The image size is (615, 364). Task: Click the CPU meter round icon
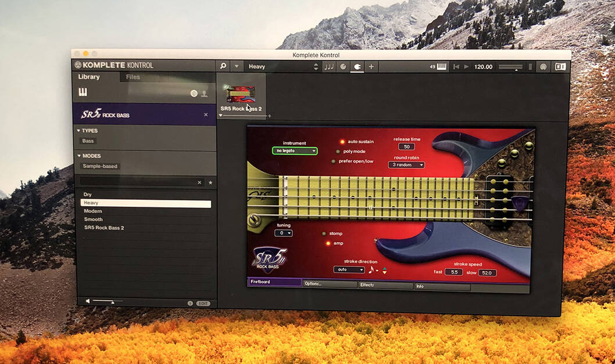(543, 67)
